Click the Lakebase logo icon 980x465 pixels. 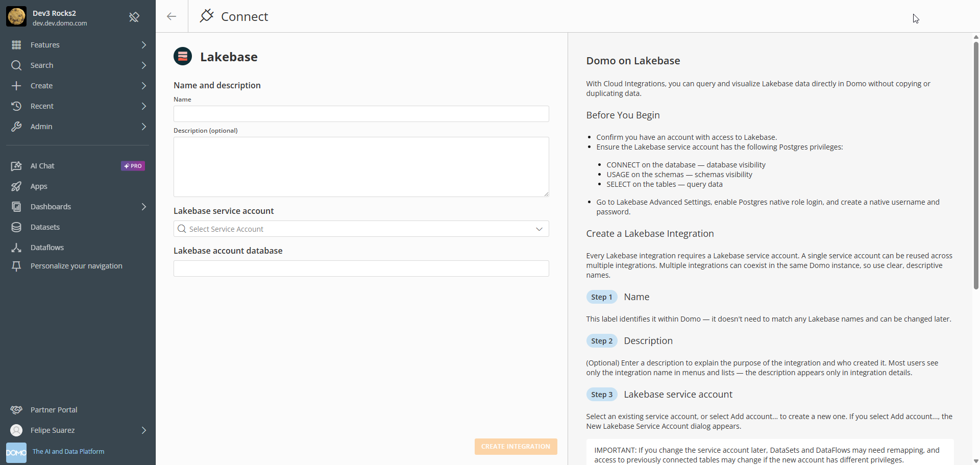click(183, 56)
